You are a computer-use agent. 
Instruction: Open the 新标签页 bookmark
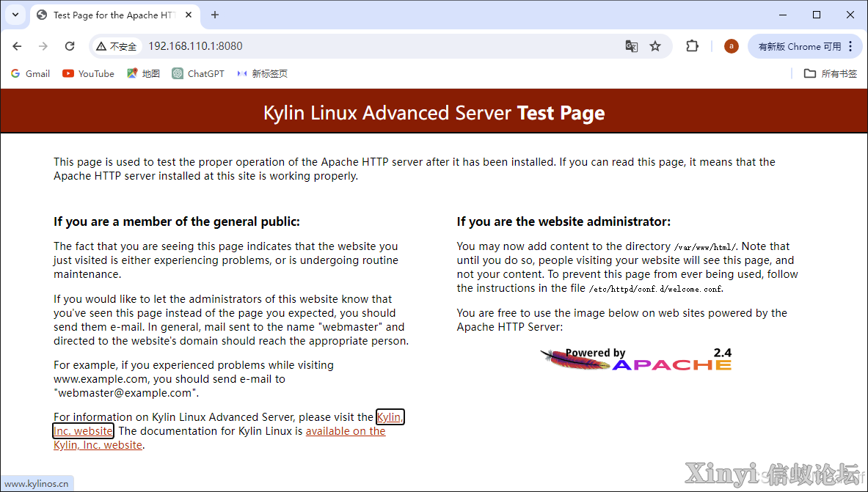tap(263, 73)
